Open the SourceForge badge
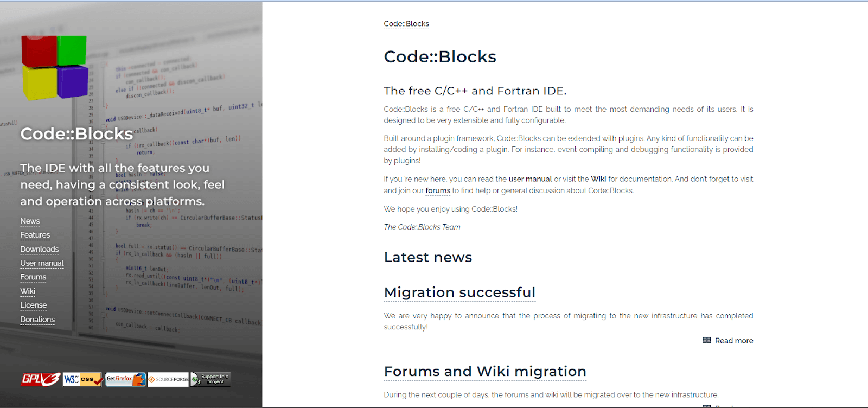The width and height of the screenshot is (868, 408). pyautogui.click(x=168, y=379)
